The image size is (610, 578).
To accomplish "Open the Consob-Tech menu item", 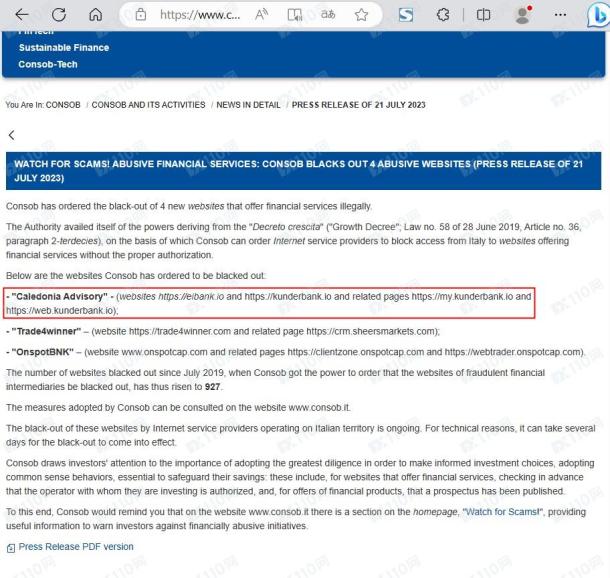I will tap(48, 64).
